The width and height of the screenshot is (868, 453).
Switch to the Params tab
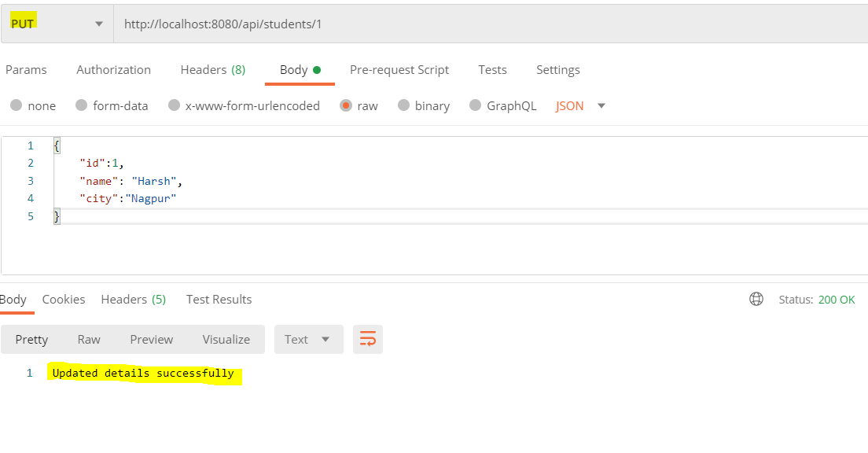click(x=26, y=70)
